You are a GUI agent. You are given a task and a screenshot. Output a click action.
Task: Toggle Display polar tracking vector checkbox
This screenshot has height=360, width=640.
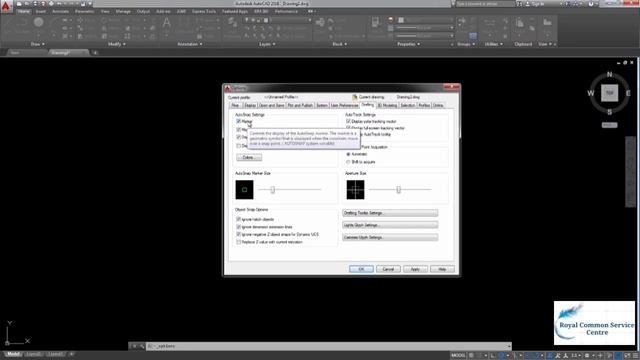click(x=348, y=121)
